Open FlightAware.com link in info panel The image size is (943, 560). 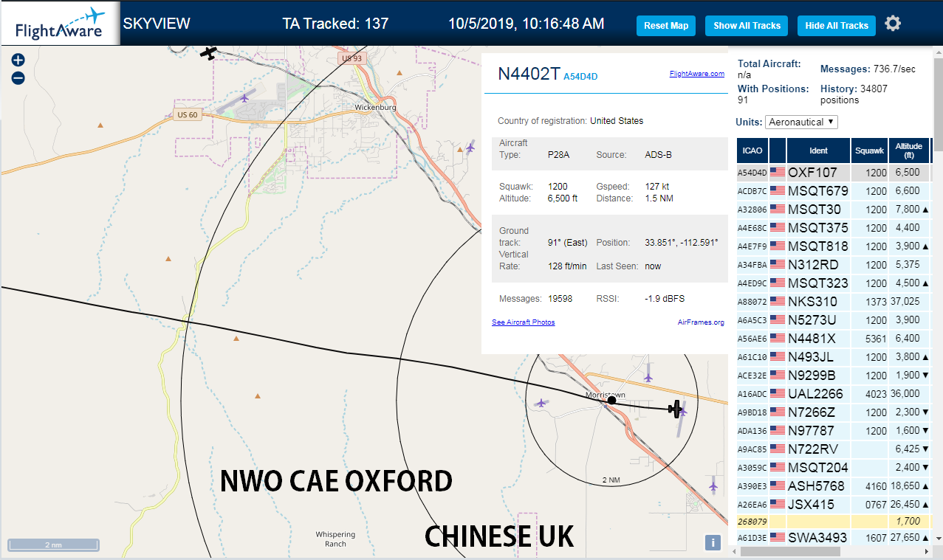(x=697, y=74)
